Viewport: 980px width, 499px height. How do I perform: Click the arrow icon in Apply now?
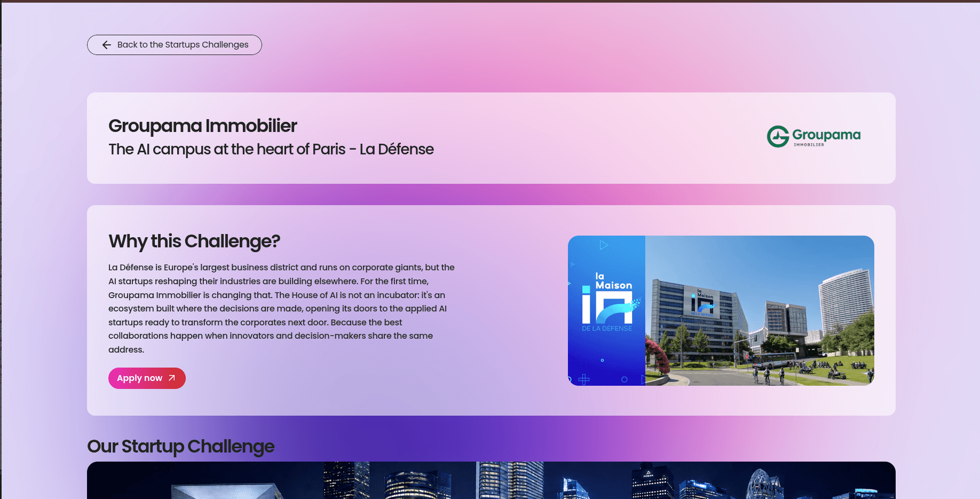coord(172,378)
